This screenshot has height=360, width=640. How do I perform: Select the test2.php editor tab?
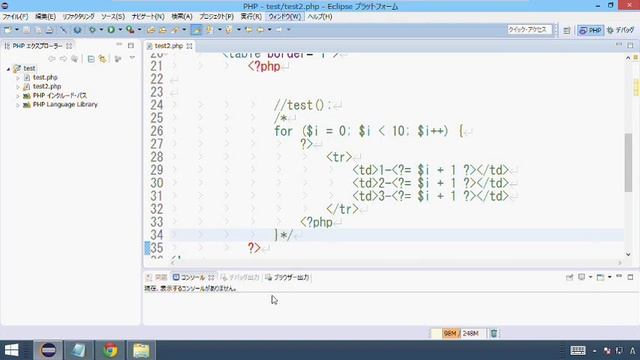pos(169,46)
